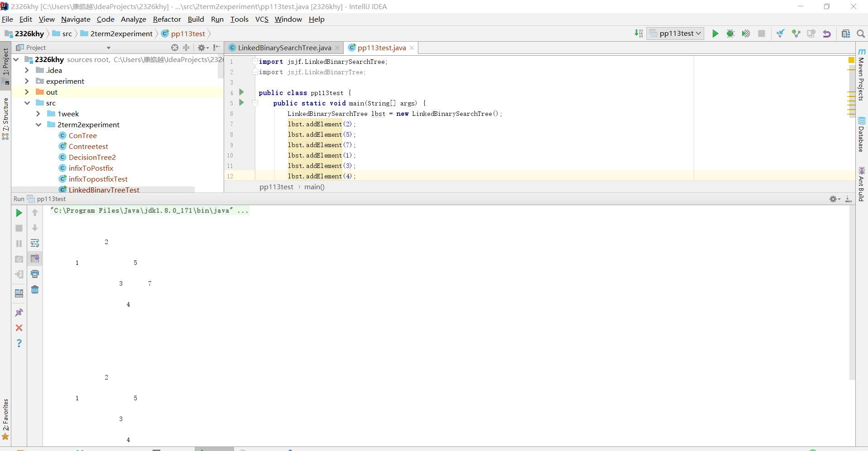Image resolution: width=868 pixels, height=451 pixels.
Task: Expand the 1week folder
Action: click(x=38, y=114)
